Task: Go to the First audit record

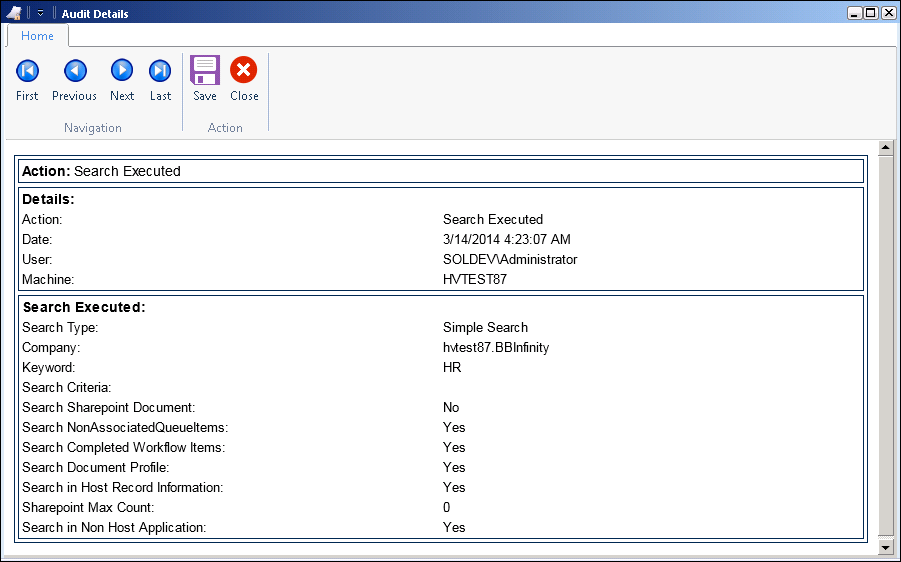Action: coord(27,80)
